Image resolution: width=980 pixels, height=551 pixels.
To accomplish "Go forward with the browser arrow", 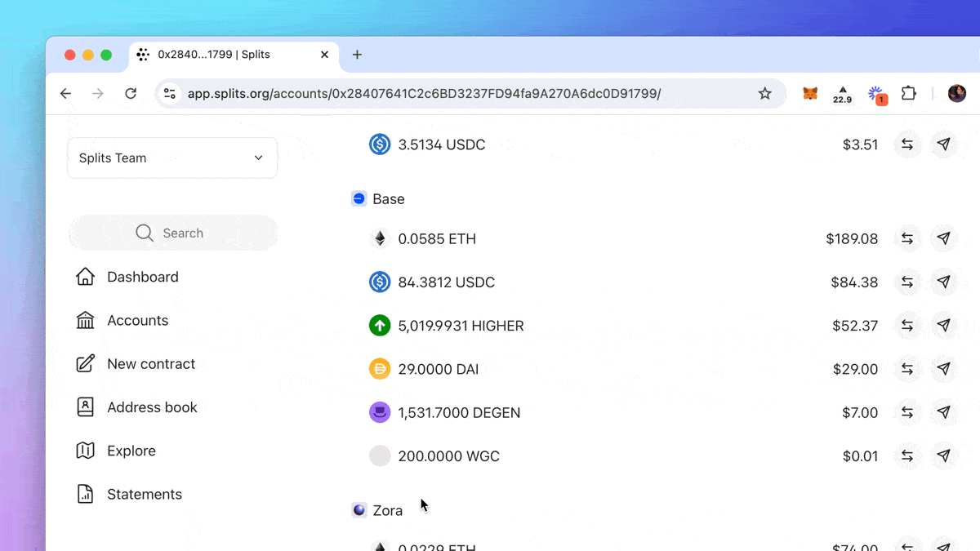I will coord(98,94).
